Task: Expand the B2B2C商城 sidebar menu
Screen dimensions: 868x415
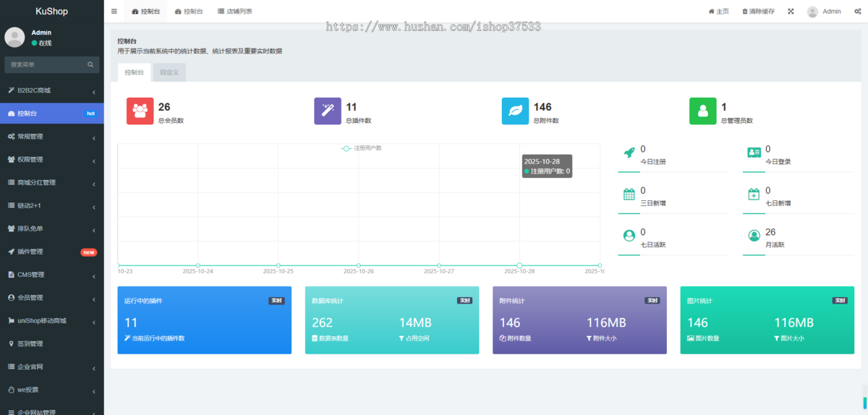Action: [51, 90]
